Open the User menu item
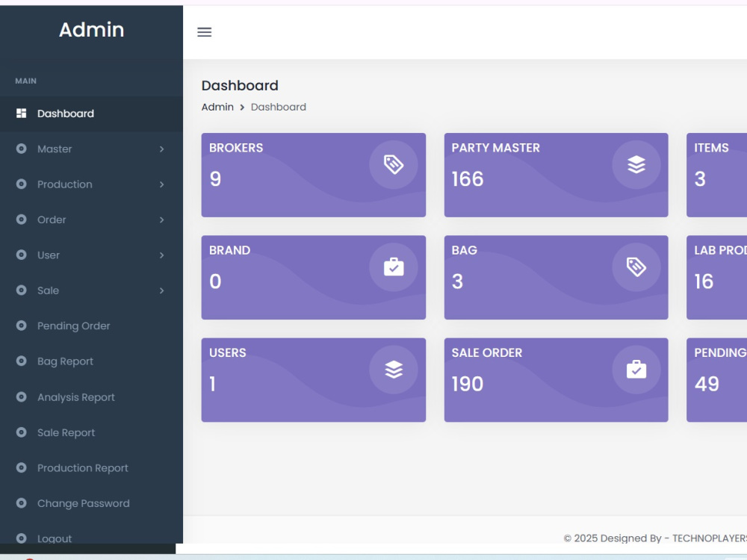 pos(91,255)
